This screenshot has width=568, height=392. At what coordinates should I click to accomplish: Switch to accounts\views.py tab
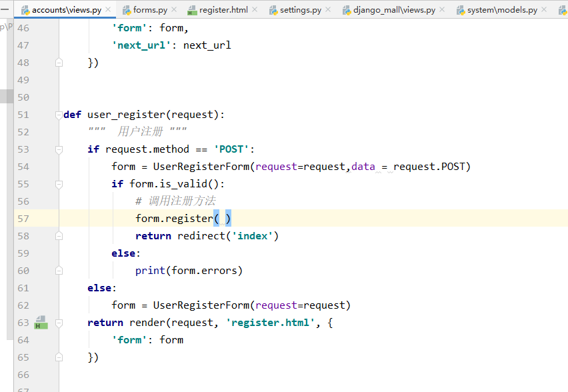click(66, 10)
